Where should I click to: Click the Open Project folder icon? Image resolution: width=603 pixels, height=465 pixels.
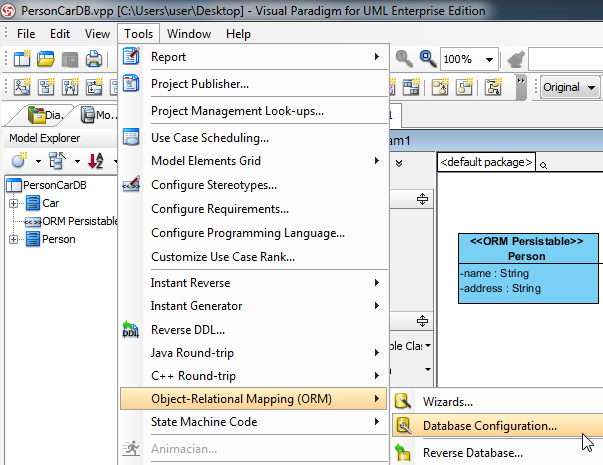(x=46, y=59)
